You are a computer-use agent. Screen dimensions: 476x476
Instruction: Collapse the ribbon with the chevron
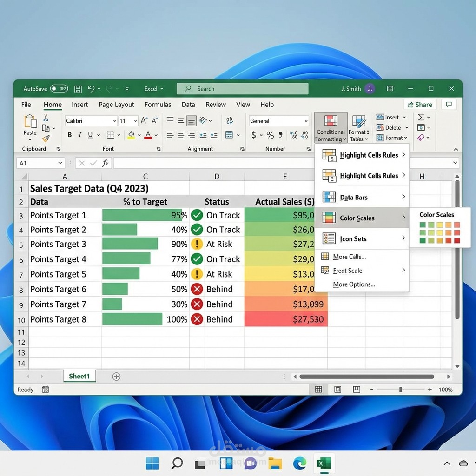click(x=456, y=149)
